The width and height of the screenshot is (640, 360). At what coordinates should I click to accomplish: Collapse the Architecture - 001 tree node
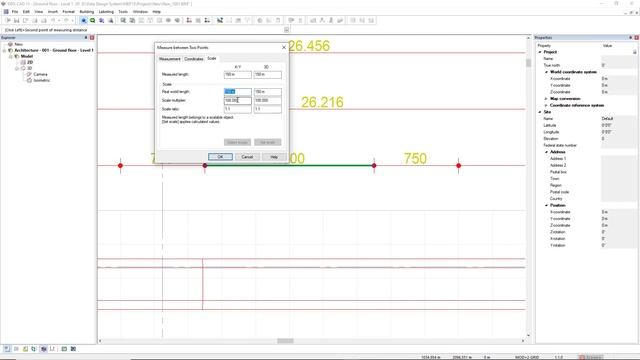pos(5,50)
